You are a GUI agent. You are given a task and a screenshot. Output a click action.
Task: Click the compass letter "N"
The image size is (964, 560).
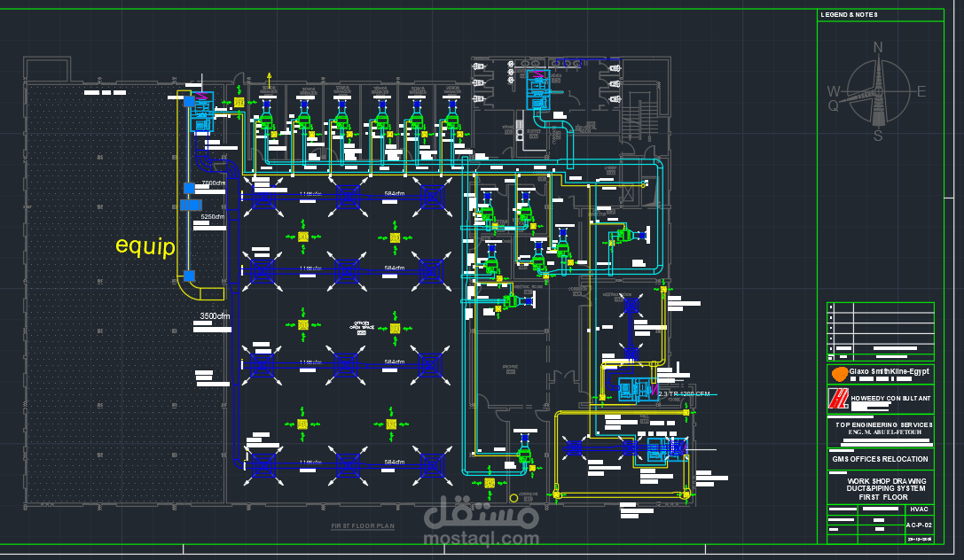[x=878, y=47]
